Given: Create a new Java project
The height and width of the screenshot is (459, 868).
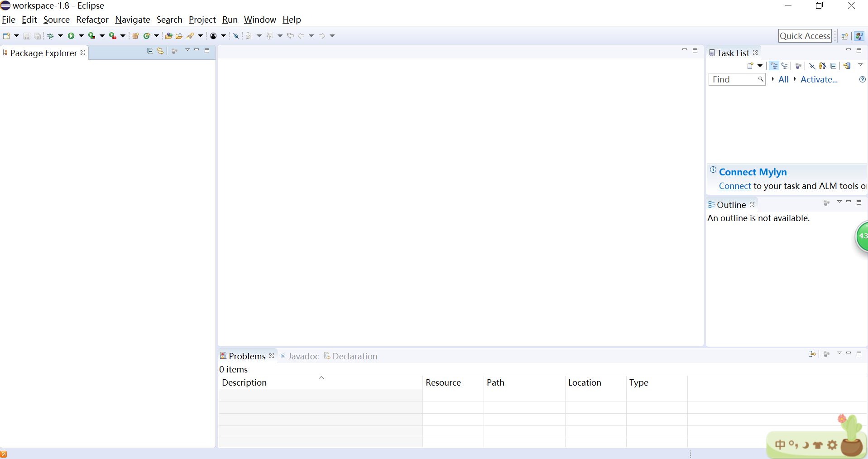Looking at the screenshot, I should point(135,36).
